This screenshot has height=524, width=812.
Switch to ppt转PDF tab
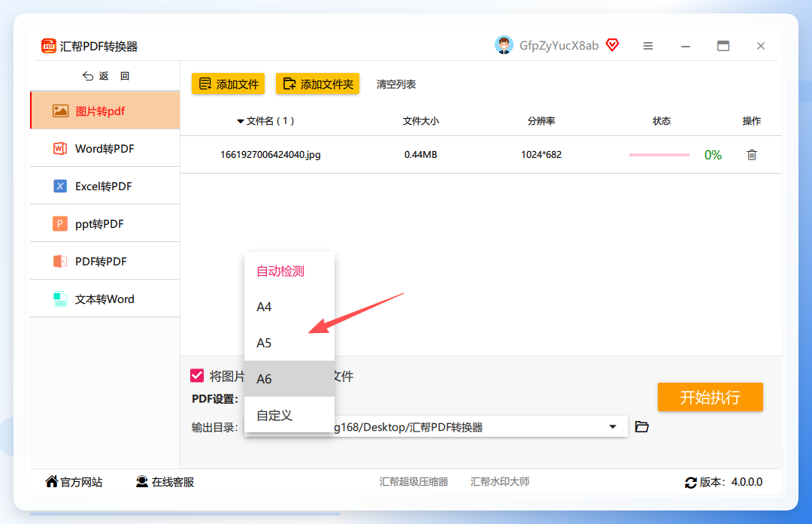tap(105, 224)
